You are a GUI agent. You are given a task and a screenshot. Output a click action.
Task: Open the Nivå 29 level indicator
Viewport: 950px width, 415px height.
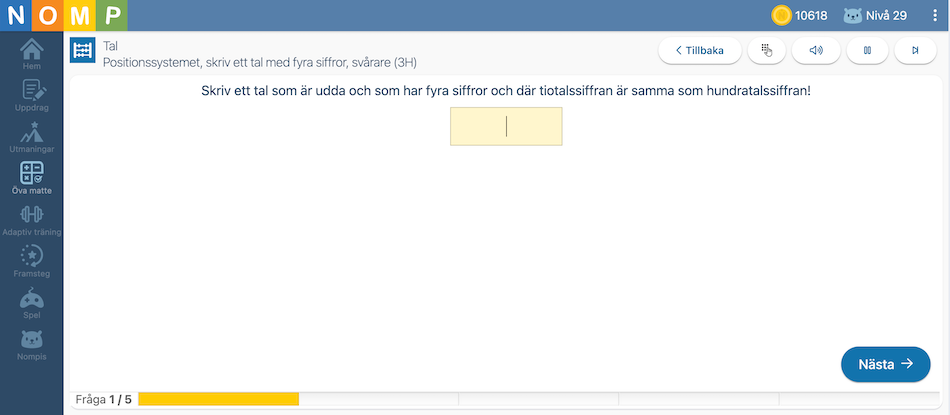click(x=875, y=16)
